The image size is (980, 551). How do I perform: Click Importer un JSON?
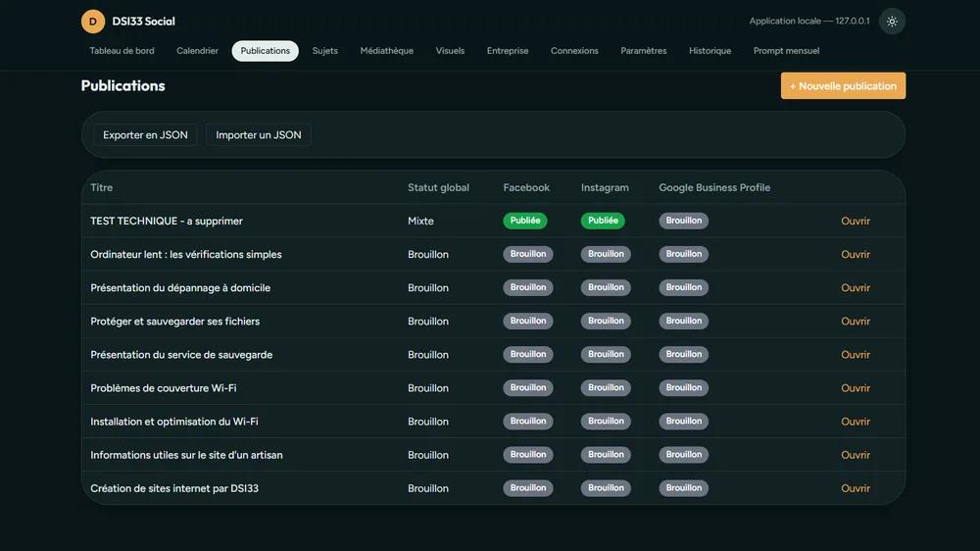[x=259, y=134]
